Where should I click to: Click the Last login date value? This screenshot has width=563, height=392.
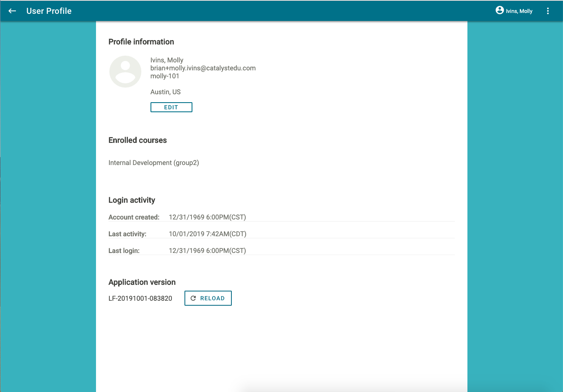[207, 250]
